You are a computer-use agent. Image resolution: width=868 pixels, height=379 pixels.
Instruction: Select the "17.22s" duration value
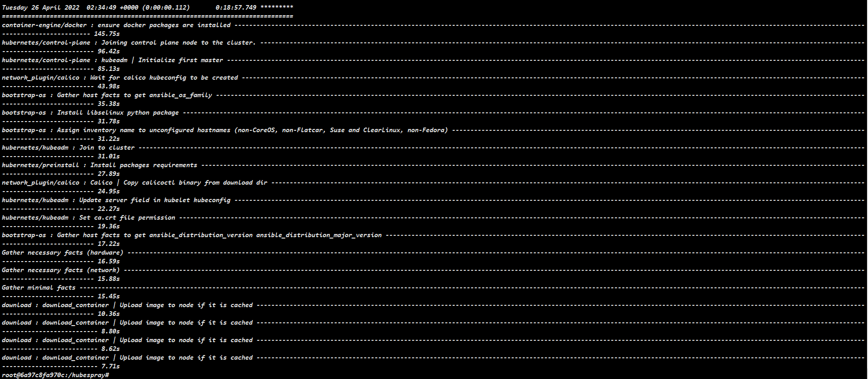click(x=109, y=244)
